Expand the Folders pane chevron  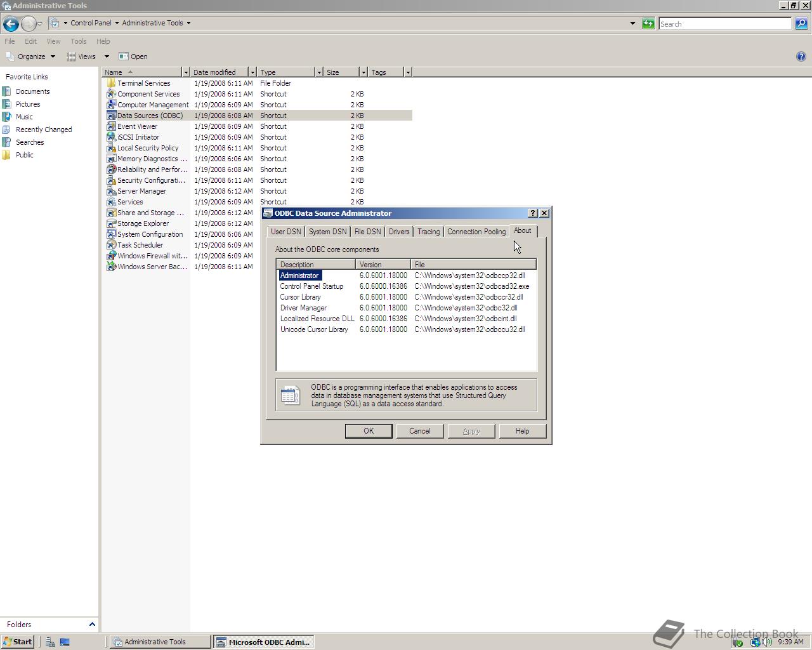coord(92,625)
